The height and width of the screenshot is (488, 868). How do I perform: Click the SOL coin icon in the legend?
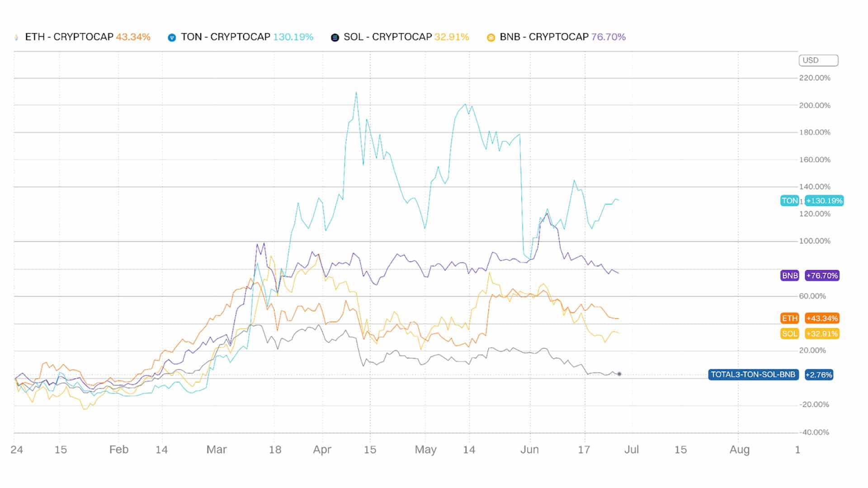coord(335,38)
